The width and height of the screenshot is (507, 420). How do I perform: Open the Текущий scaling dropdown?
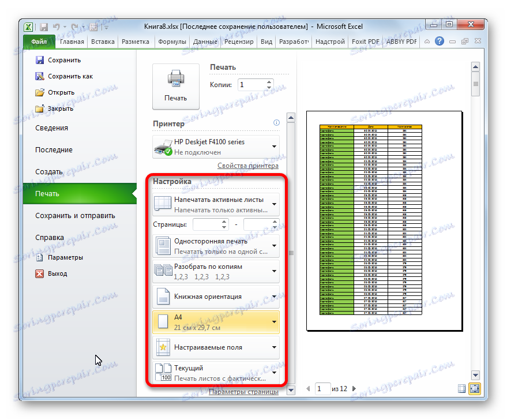click(216, 373)
